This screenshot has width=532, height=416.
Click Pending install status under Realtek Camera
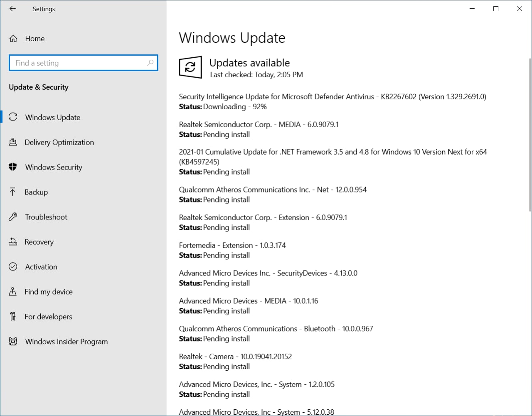click(x=227, y=367)
